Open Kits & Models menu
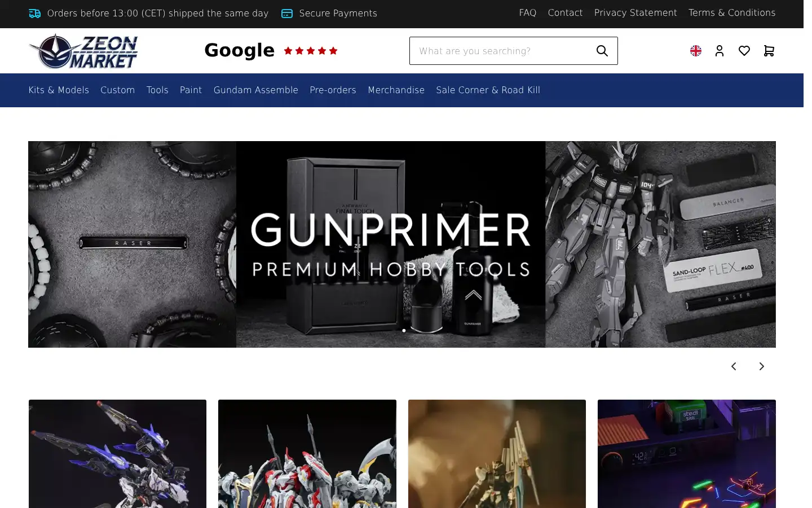Viewport: 812px width, 508px height. click(x=59, y=90)
